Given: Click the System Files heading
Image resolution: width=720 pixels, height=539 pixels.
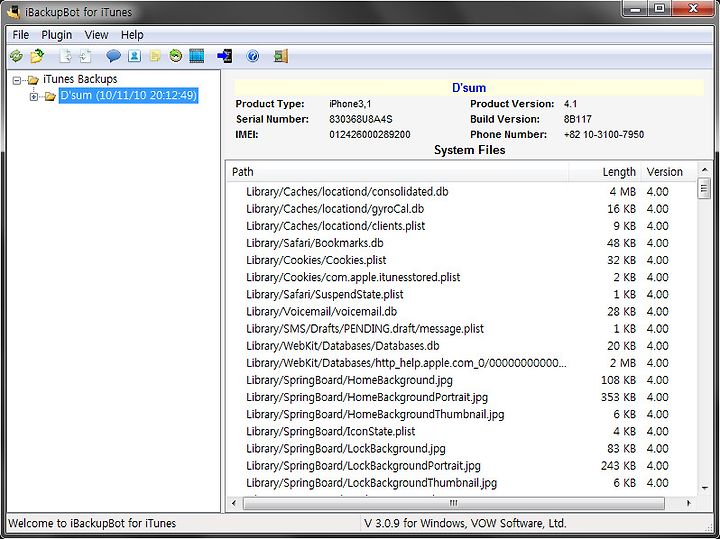Looking at the screenshot, I should 469,150.
